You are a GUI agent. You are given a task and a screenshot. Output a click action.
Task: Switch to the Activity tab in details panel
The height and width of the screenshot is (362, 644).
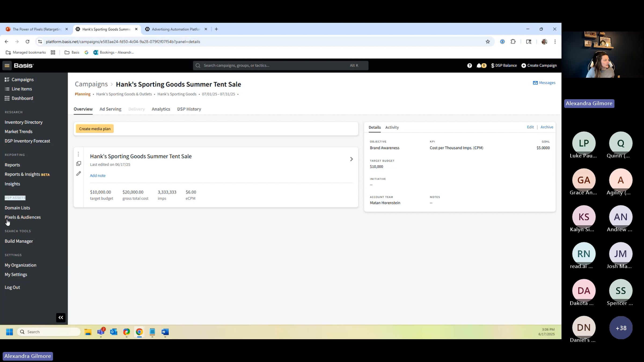(392, 127)
